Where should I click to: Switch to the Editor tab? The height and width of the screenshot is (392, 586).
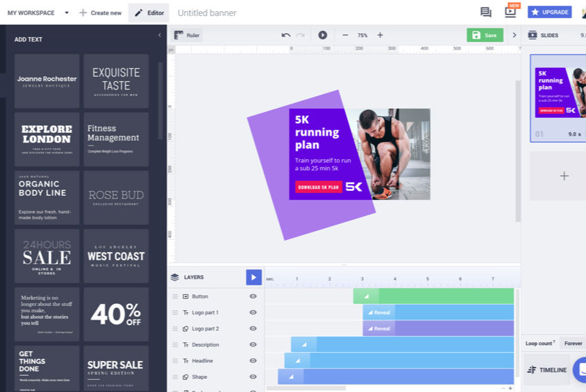tap(149, 13)
